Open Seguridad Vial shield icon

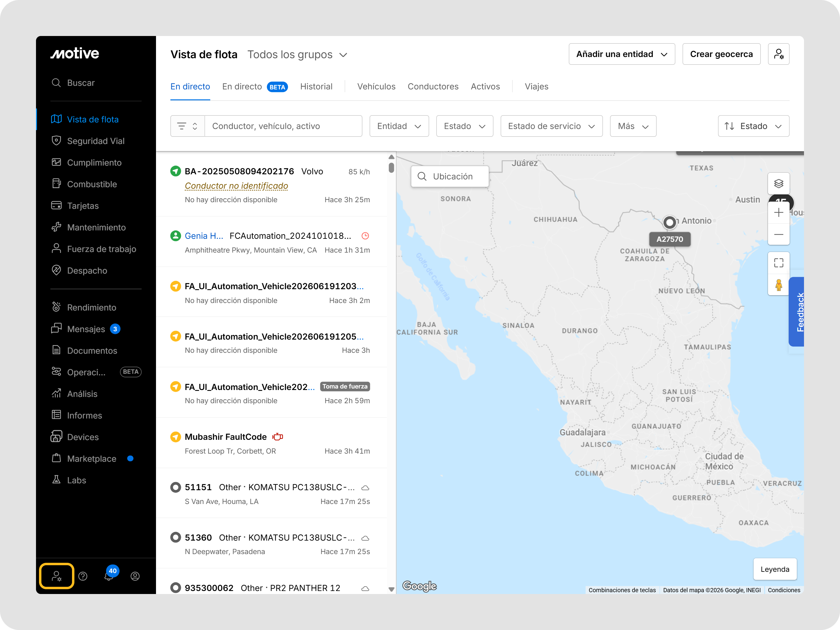pos(56,140)
